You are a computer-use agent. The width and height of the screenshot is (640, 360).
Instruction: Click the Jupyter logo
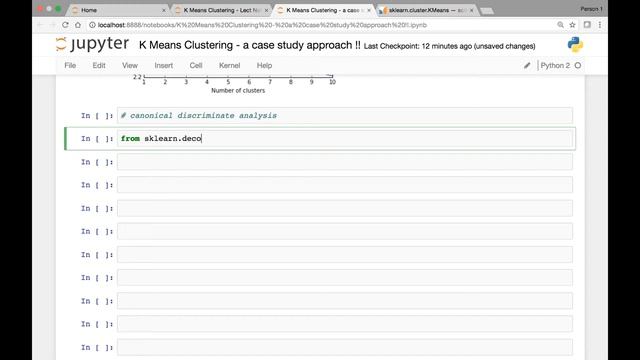click(92, 44)
